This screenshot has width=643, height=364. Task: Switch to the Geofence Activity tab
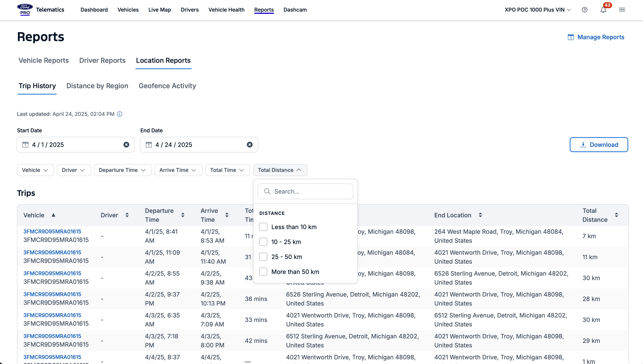(x=167, y=86)
